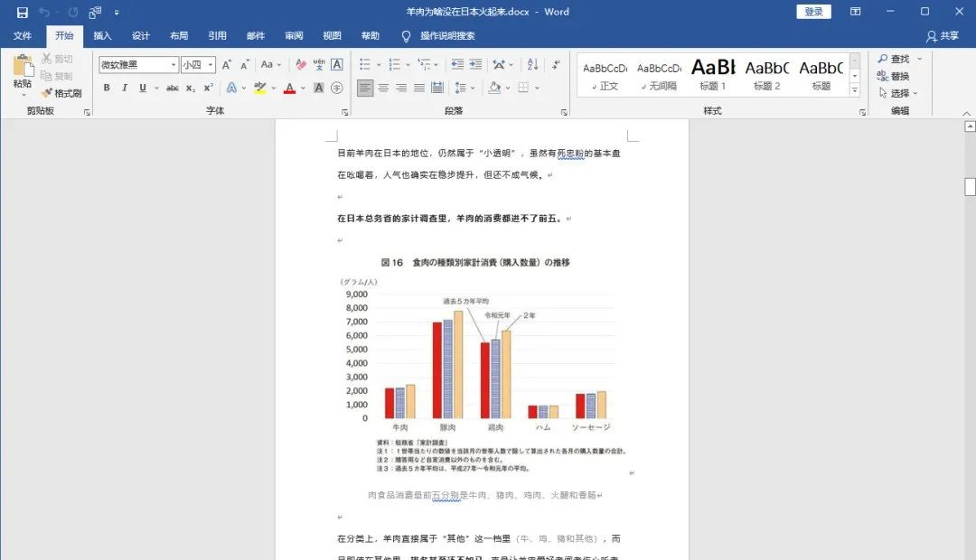Toggle bold formatting
The image size is (976, 560).
pos(107,88)
